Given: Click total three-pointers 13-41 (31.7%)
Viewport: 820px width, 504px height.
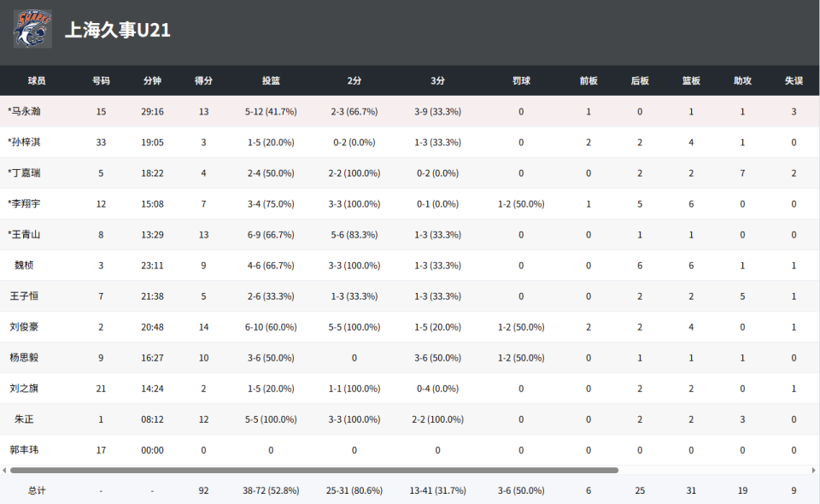Looking at the screenshot, I should [437, 491].
